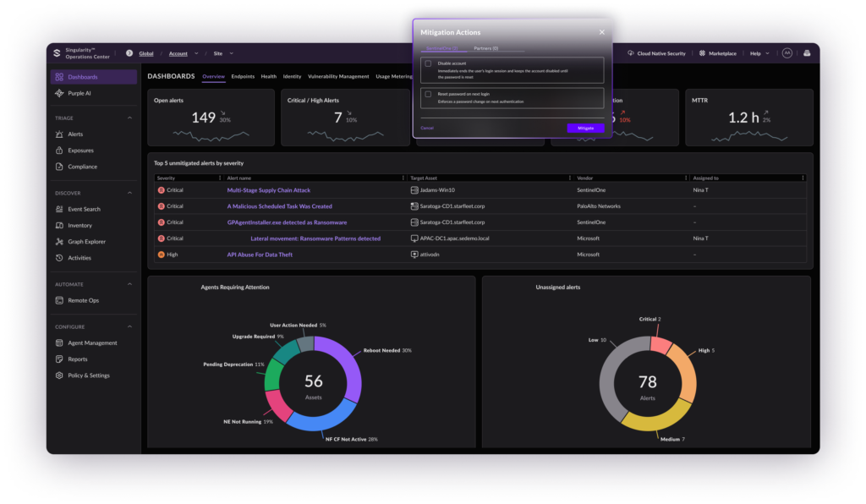Open A Malicious Scheduled Task Was Created alert
This screenshot has height=504, width=866.
pyautogui.click(x=279, y=205)
